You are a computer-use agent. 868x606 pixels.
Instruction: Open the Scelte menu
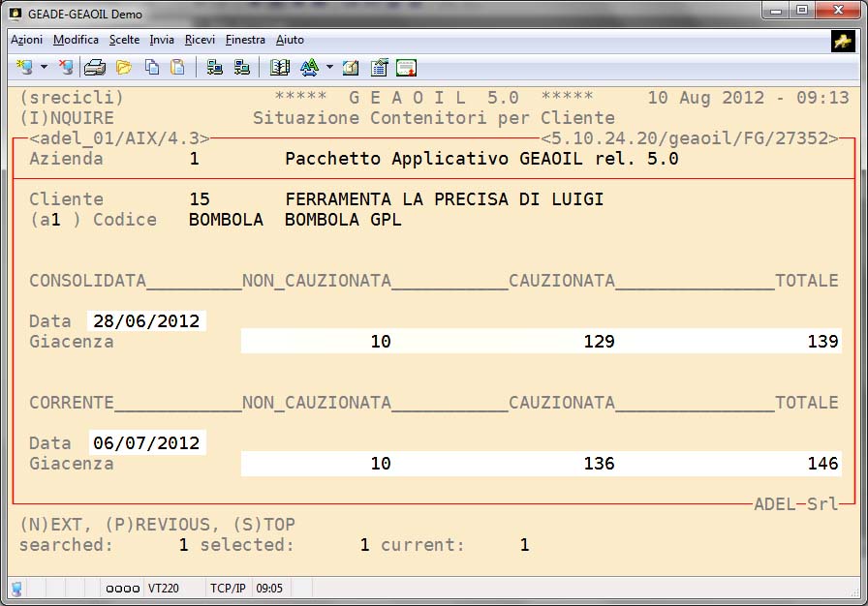point(124,40)
